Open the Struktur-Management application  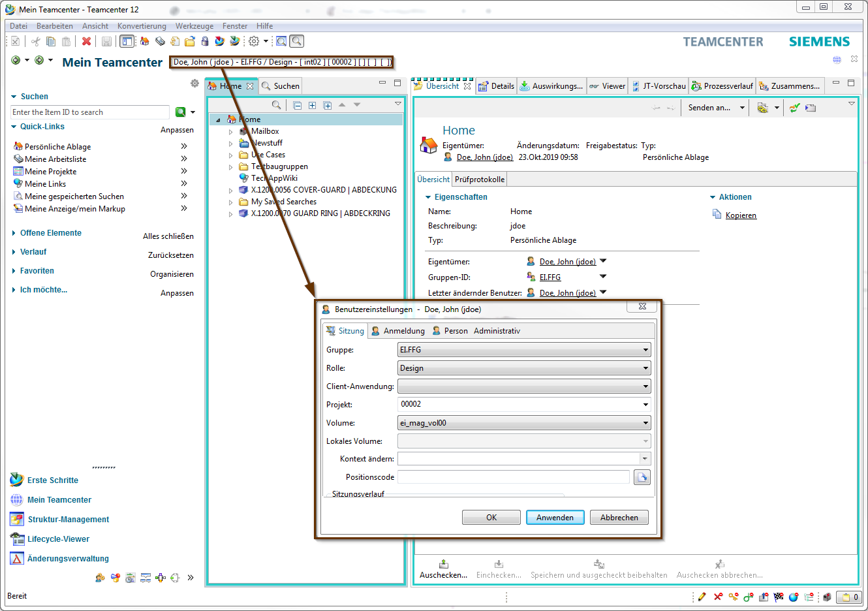(x=68, y=520)
